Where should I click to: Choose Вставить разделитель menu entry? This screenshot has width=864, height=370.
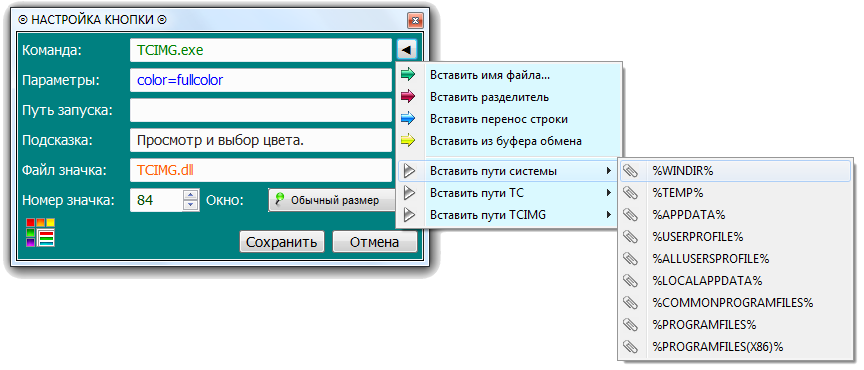coord(509,97)
